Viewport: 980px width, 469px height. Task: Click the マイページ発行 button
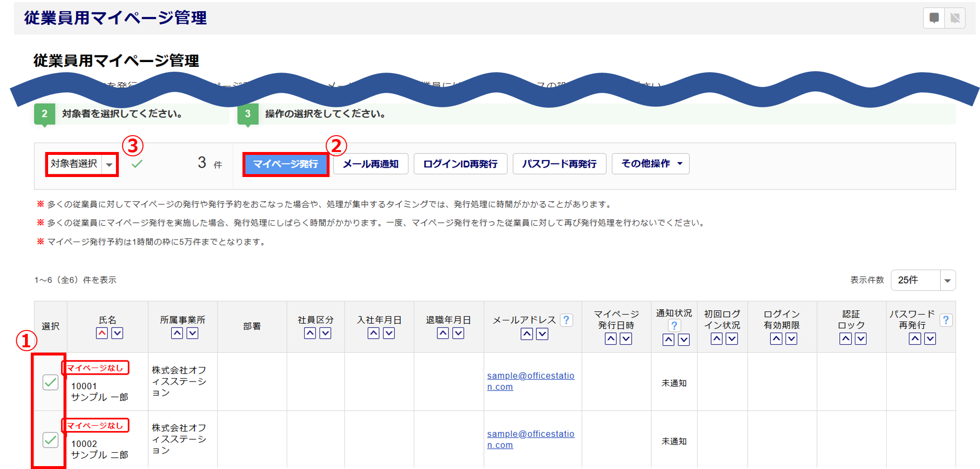coord(286,164)
